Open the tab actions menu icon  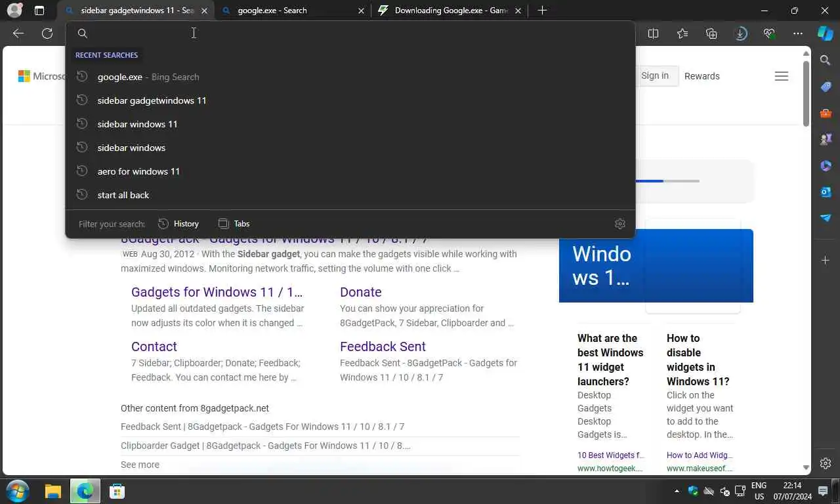39,10
